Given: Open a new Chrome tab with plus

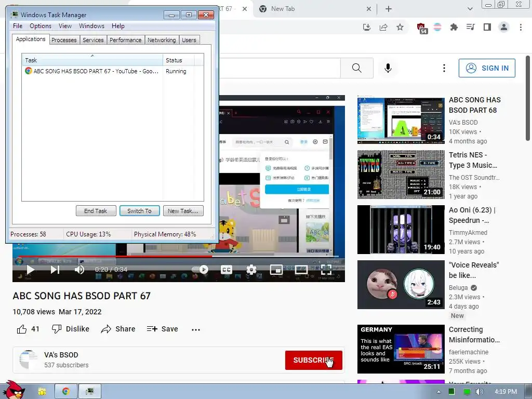Looking at the screenshot, I should [389, 9].
